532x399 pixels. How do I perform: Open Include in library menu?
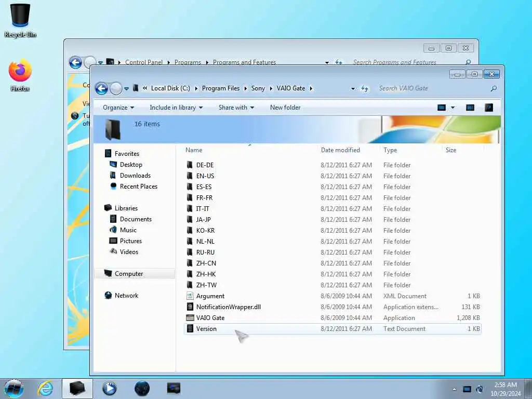pos(176,108)
